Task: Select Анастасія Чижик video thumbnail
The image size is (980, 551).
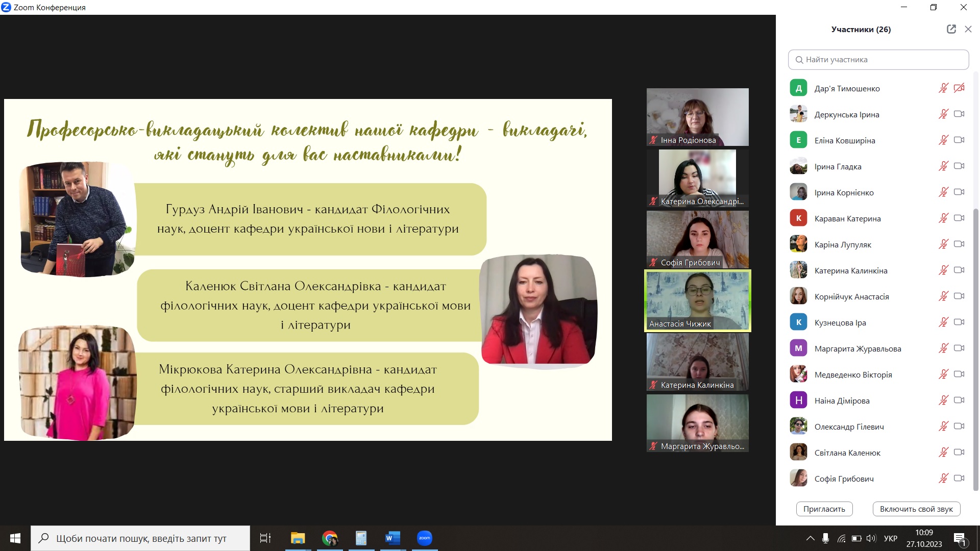Action: (x=697, y=300)
